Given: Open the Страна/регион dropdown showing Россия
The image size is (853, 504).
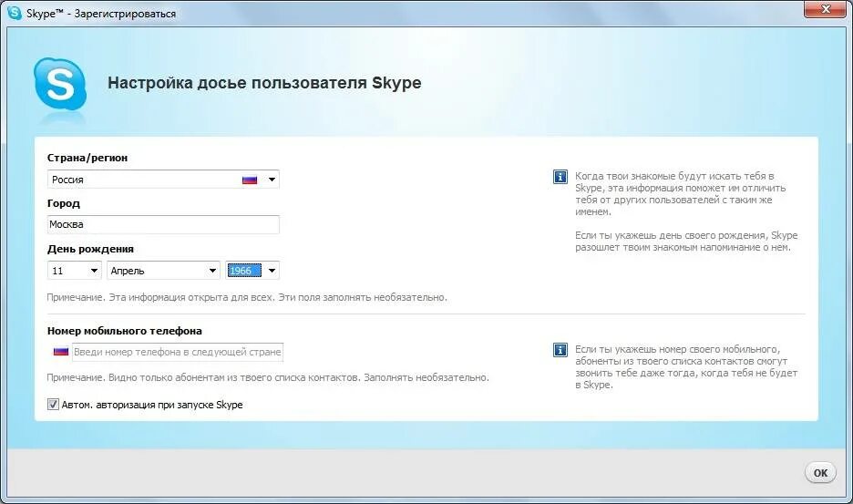Looking at the screenshot, I should pos(163,180).
